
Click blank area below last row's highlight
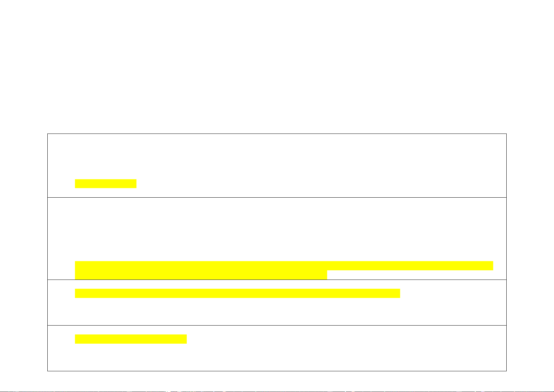click(277, 357)
